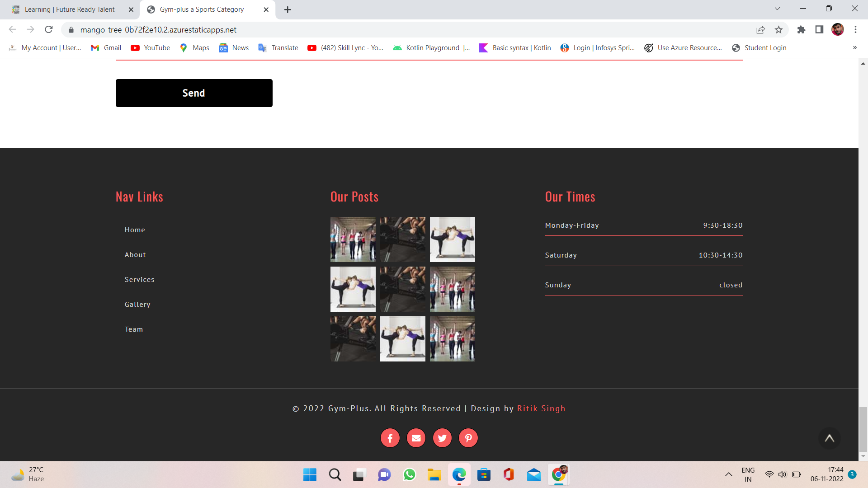868x488 pixels.
Task: Show hidden bookmarks overflow chevron
Action: tap(854, 48)
